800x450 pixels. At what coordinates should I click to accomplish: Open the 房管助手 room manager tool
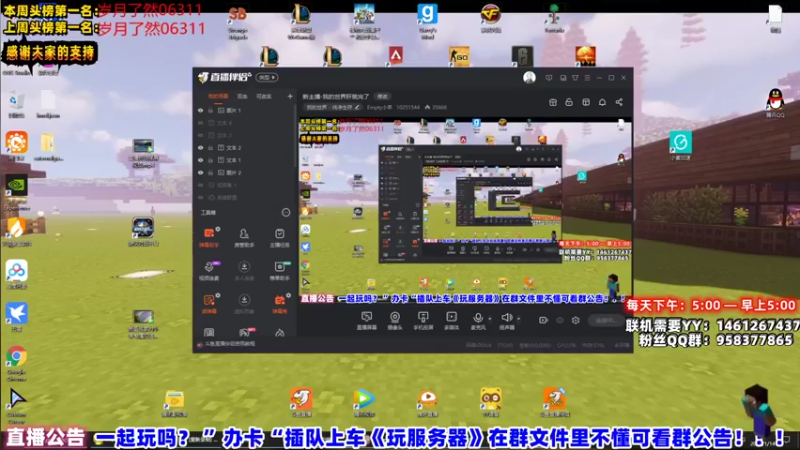pyautogui.click(x=244, y=237)
